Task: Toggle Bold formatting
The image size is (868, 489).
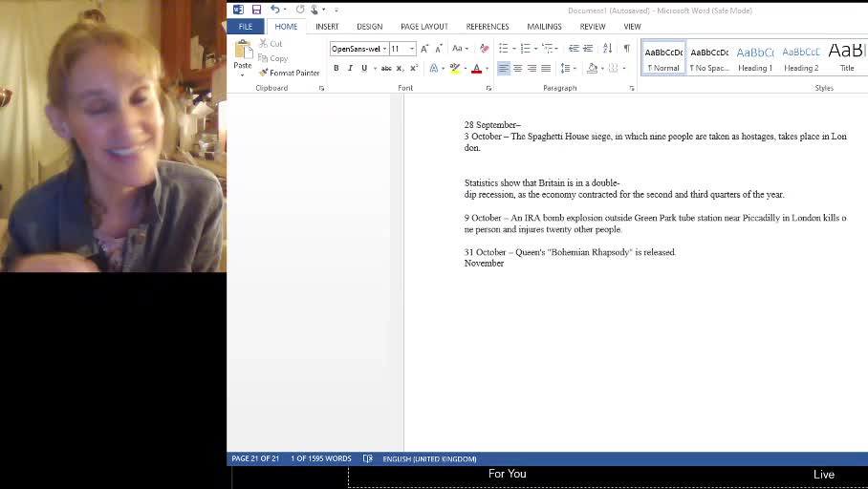Action: 336,68
